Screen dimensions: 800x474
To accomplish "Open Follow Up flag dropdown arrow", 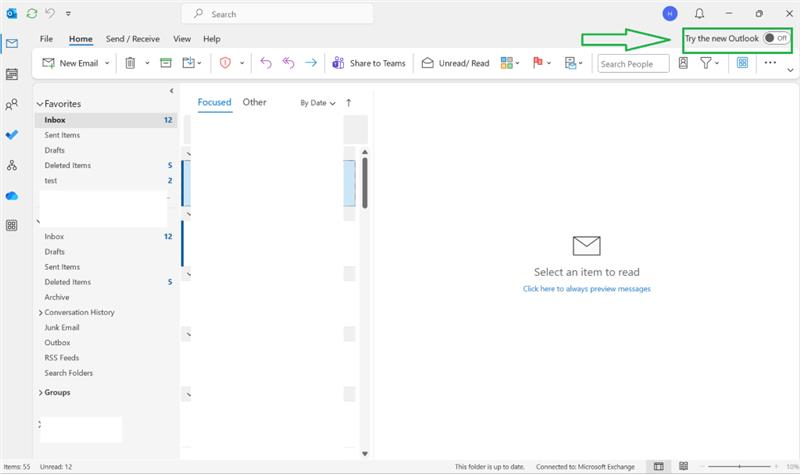I will click(549, 63).
